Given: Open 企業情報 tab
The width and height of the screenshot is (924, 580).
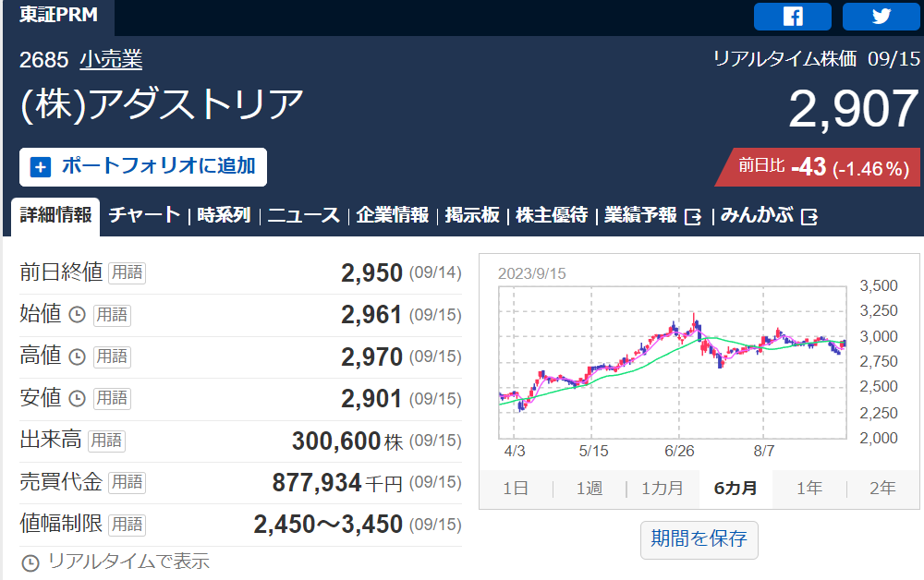Looking at the screenshot, I should pyautogui.click(x=393, y=215).
